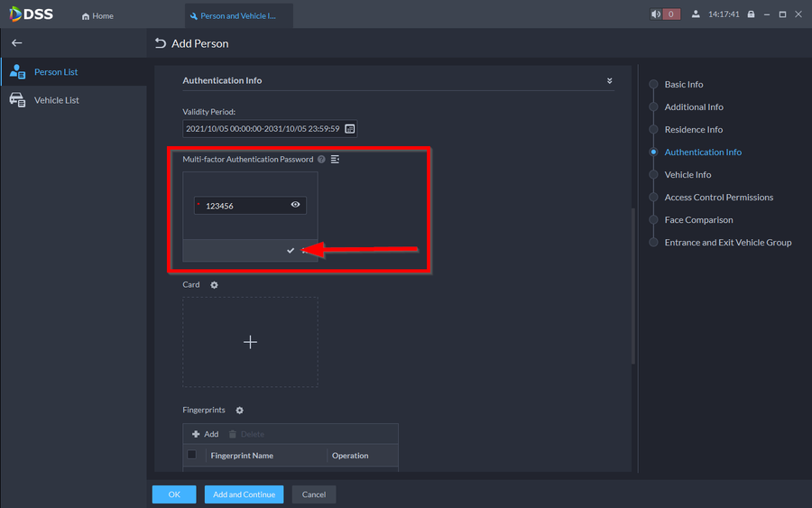Confirm password with the checkmark icon

click(x=291, y=251)
